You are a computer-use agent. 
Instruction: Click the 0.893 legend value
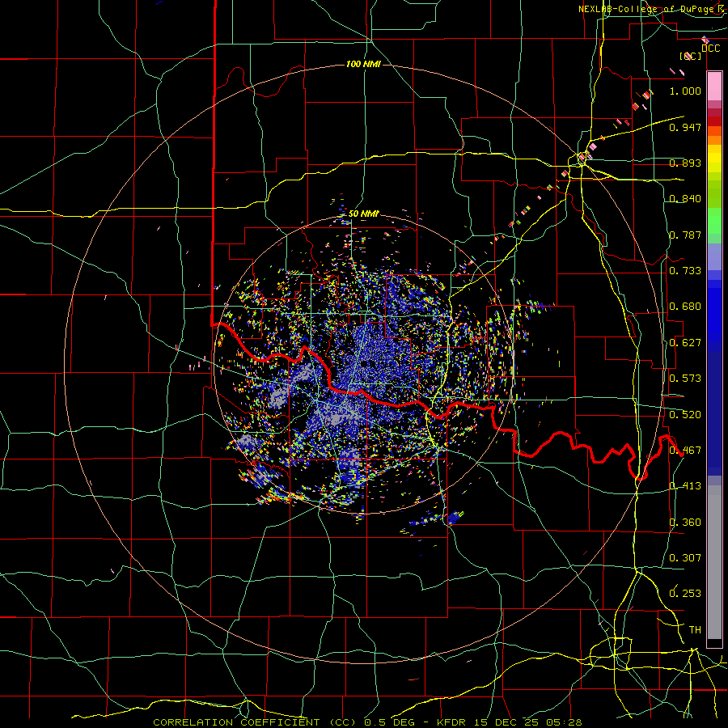[685, 163]
